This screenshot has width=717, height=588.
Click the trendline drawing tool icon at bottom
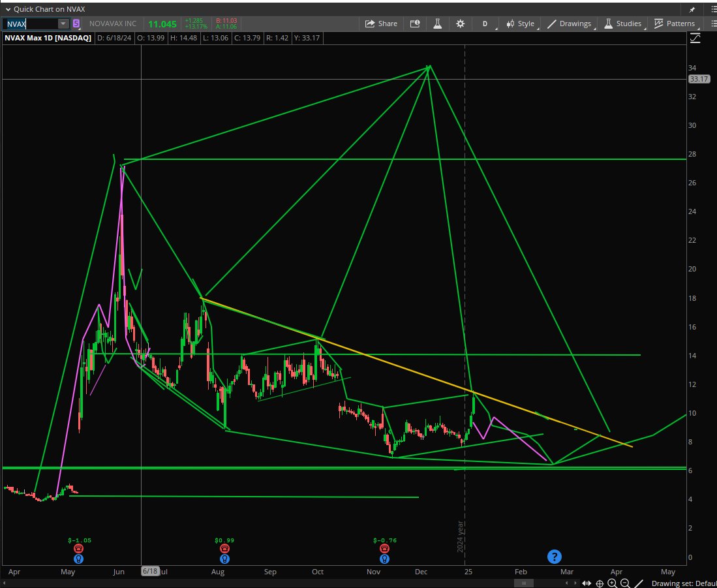pyautogui.click(x=639, y=583)
